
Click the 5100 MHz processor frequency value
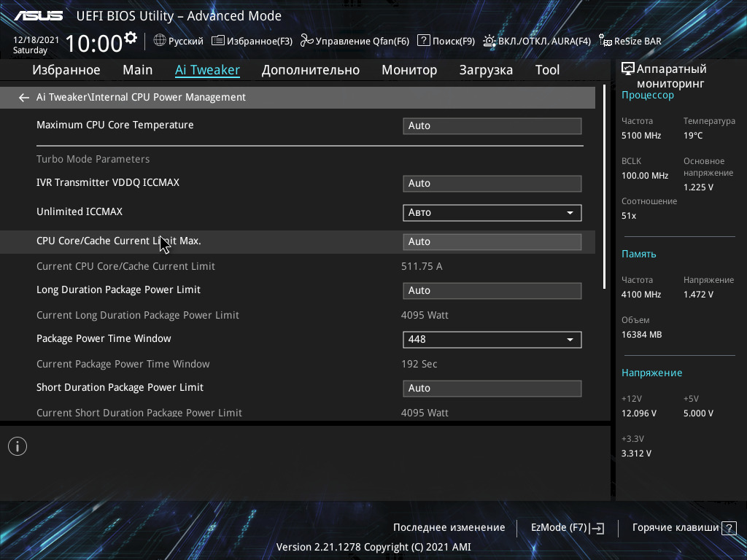(x=641, y=136)
